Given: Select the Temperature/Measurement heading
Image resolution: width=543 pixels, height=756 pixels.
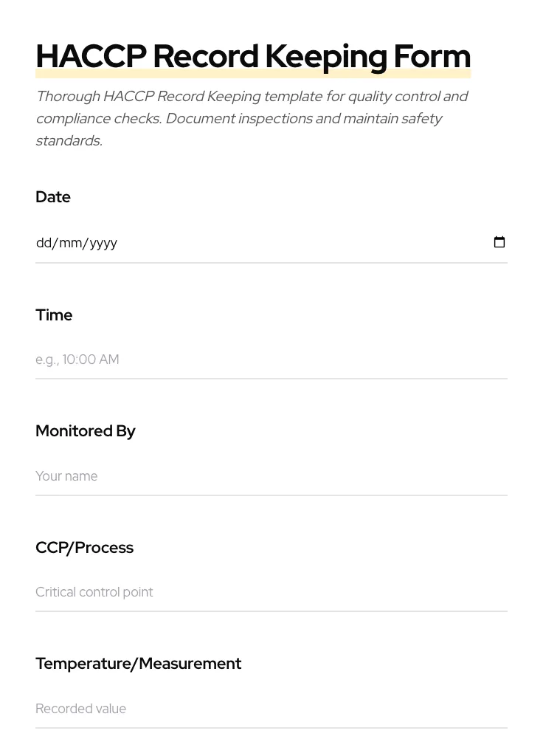Looking at the screenshot, I should point(139,663).
